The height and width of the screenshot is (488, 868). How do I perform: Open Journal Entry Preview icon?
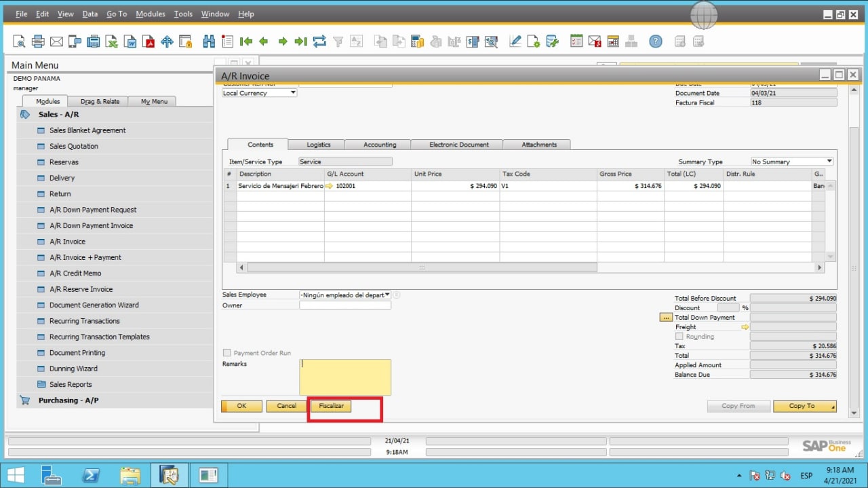(490, 41)
